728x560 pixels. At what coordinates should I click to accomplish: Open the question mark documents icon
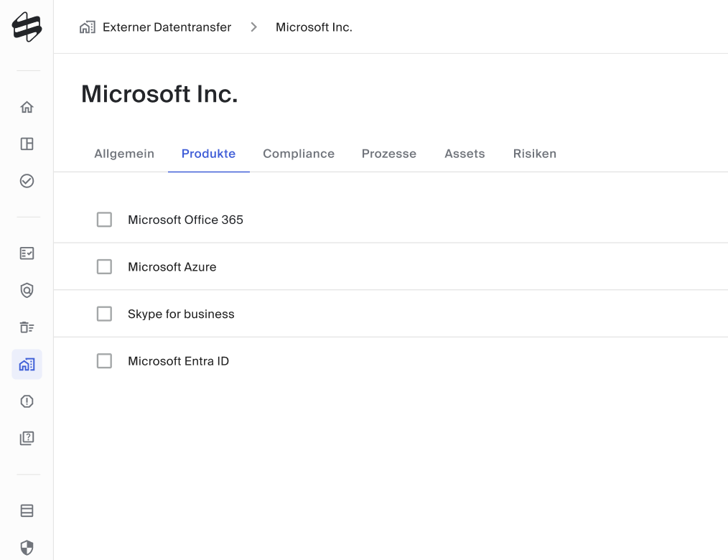pos(27,439)
